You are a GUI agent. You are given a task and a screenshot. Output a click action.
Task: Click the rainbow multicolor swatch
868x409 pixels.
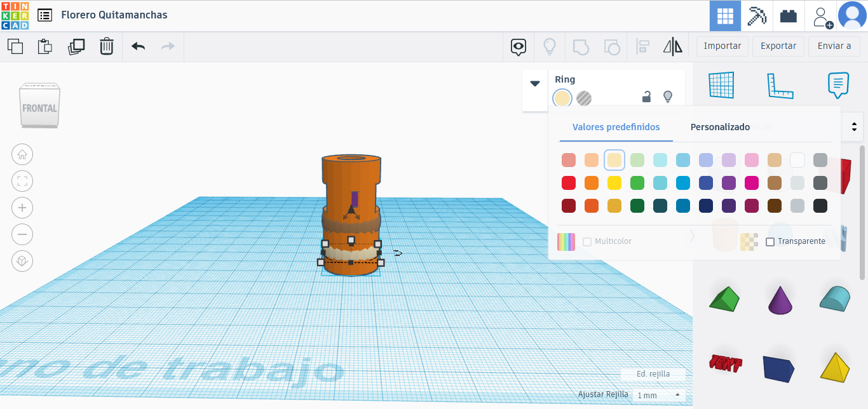pyautogui.click(x=566, y=242)
